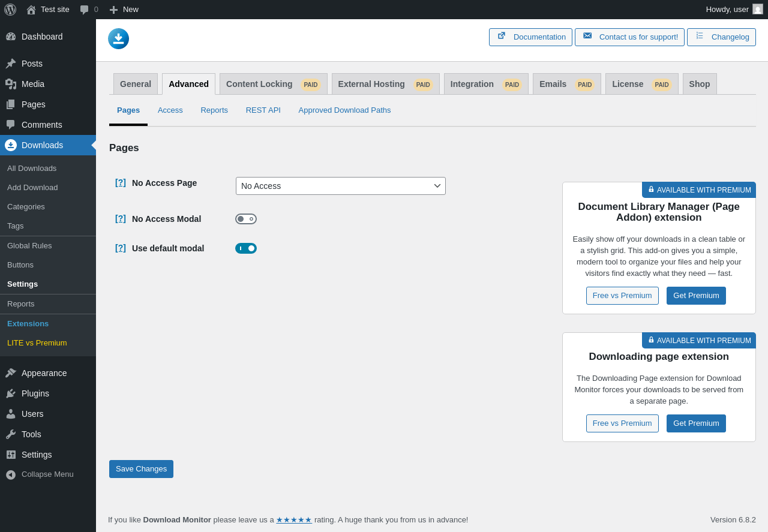This screenshot has width=768, height=532.
Task: Open the Shop tab
Action: tap(700, 84)
